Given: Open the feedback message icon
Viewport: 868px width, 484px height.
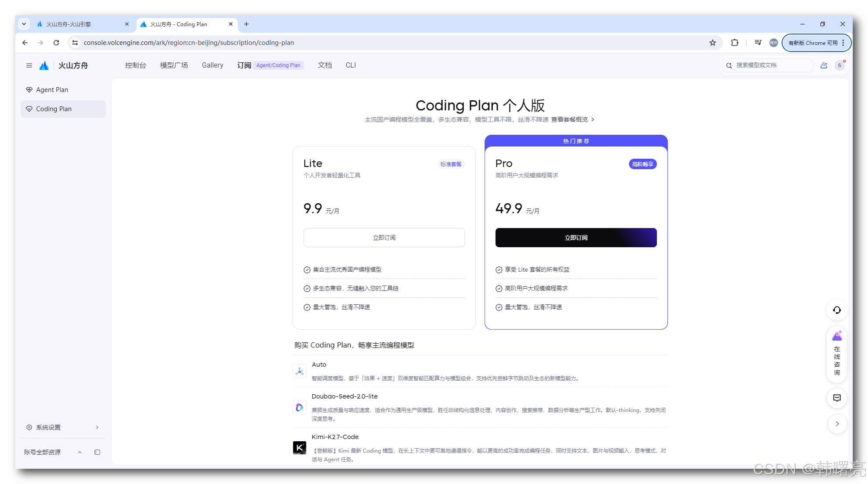Looking at the screenshot, I should [837, 398].
